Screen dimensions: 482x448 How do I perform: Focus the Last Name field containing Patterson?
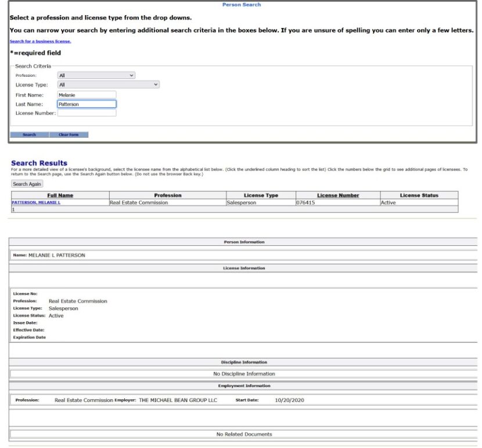[87, 104]
